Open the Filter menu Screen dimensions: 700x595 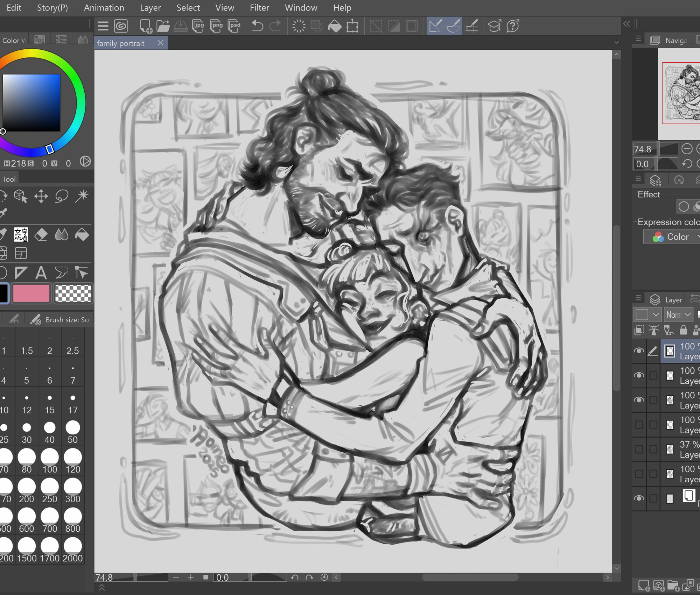(259, 8)
